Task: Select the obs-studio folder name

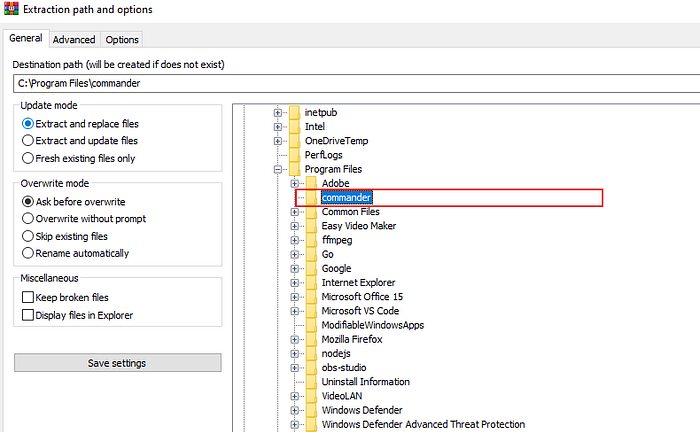Action: 344,368
